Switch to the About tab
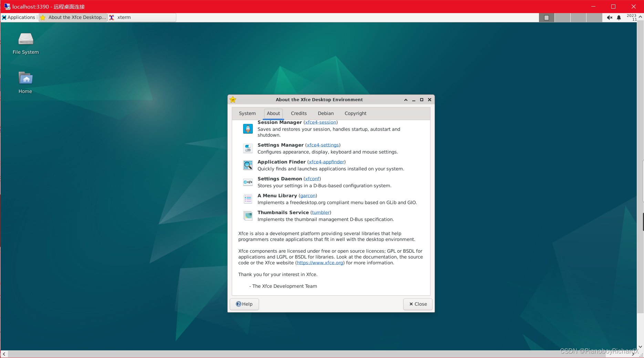The image size is (644, 358). 273,114
